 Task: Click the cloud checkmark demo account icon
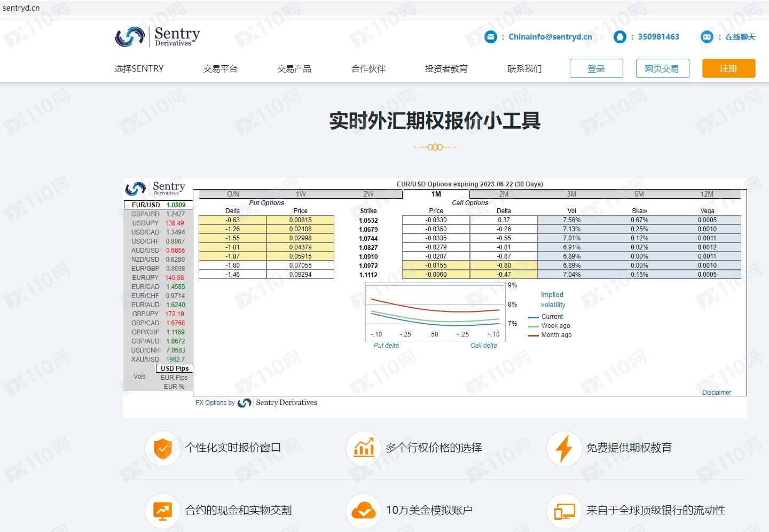363,511
